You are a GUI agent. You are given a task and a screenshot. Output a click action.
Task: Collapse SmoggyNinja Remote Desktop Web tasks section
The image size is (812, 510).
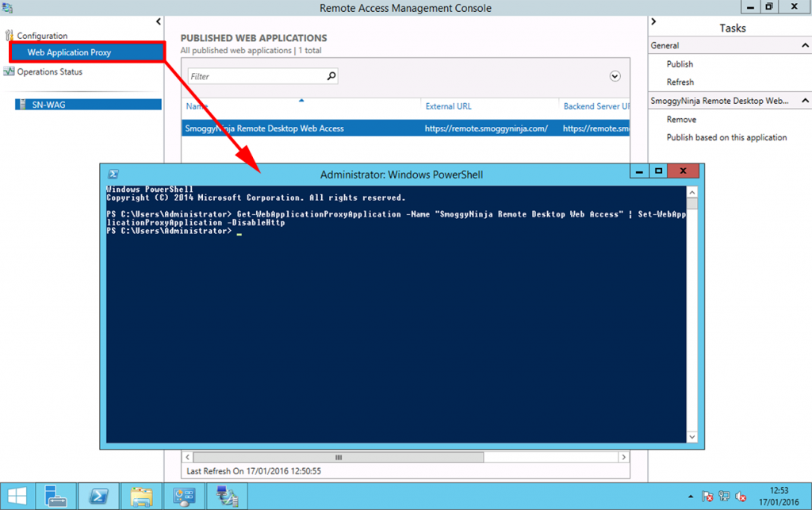pos(805,101)
